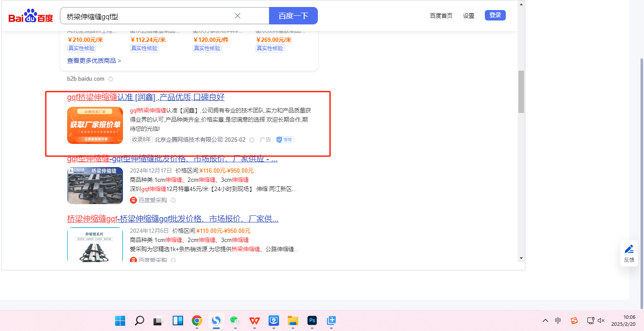Expand the dropdown arrow beside b2b.baidu.com
The height and width of the screenshot is (331, 644).
[111, 79]
